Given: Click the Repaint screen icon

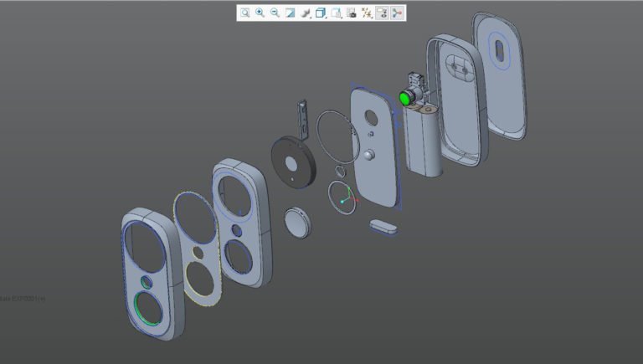Looking at the screenshot, I should click(x=290, y=13).
